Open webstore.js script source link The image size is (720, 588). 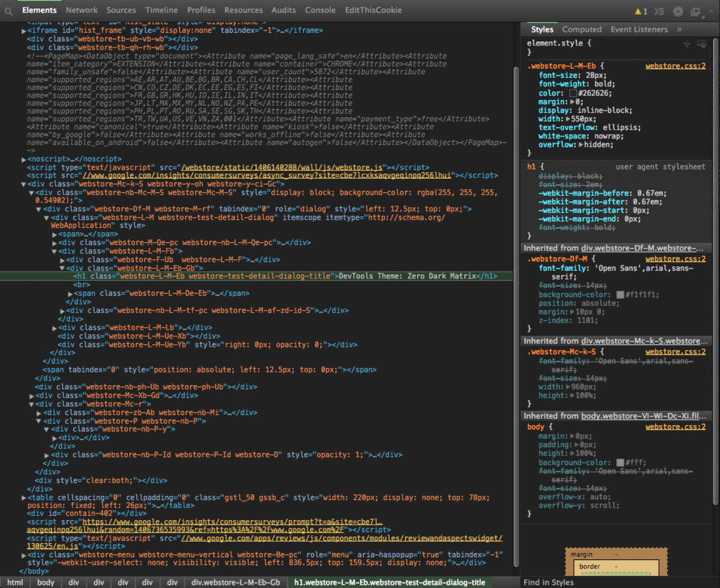click(282, 167)
